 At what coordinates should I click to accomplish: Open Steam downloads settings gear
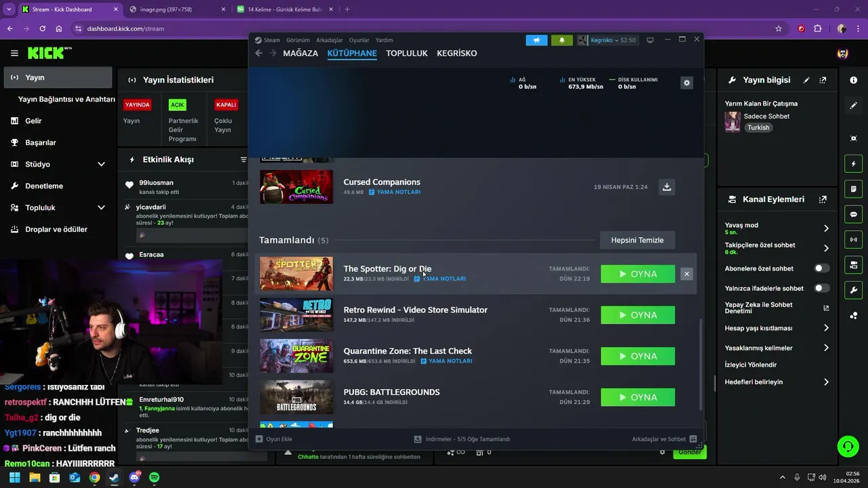(686, 83)
